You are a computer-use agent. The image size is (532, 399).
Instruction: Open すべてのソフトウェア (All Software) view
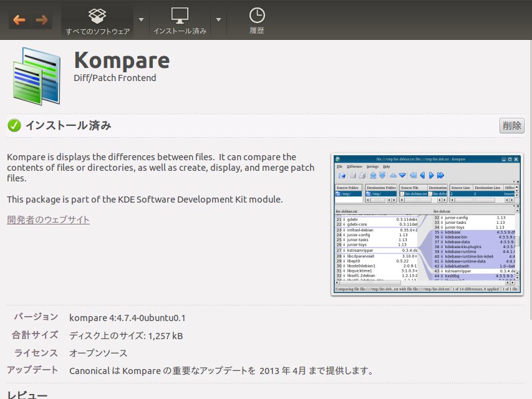coord(97,21)
